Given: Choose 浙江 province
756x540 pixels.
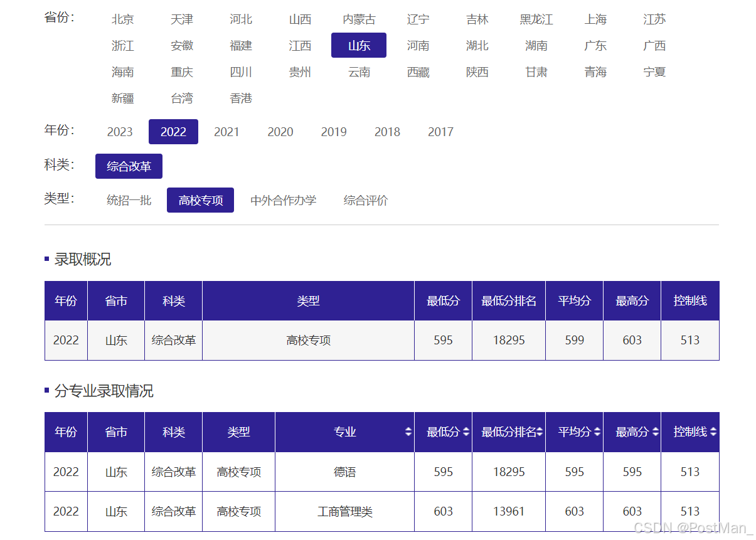Looking at the screenshot, I should point(123,46).
